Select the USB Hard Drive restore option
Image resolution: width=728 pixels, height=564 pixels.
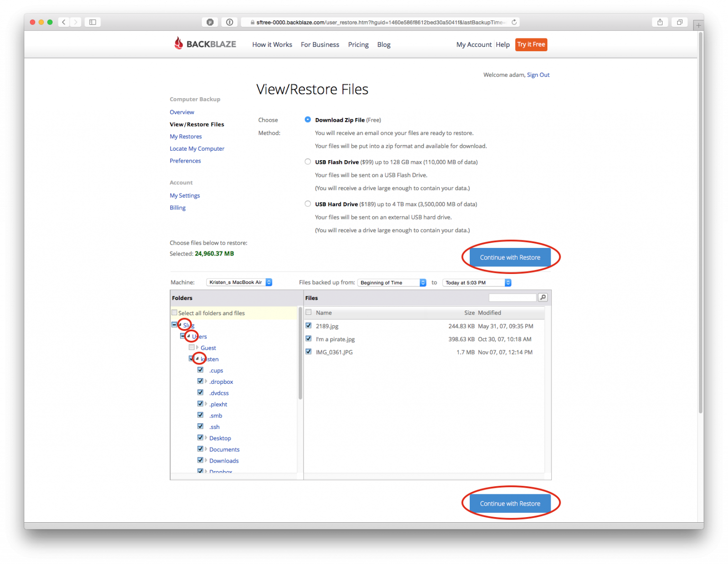[x=308, y=203]
